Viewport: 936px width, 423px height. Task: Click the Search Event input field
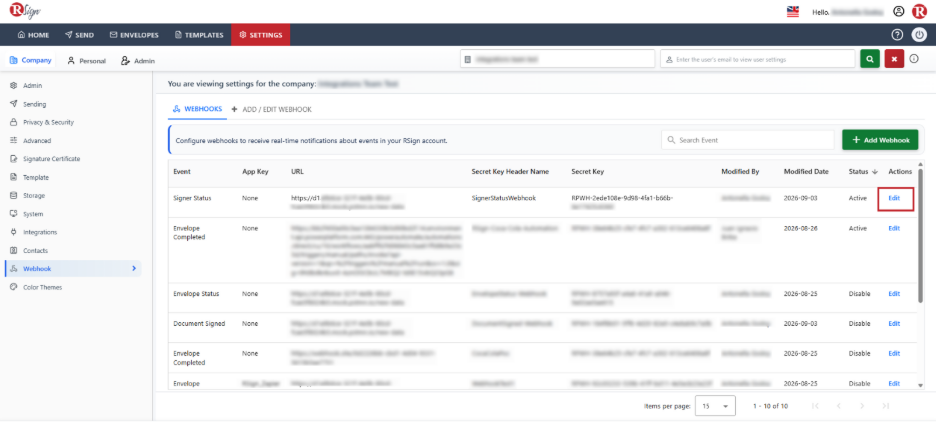coord(748,140)
